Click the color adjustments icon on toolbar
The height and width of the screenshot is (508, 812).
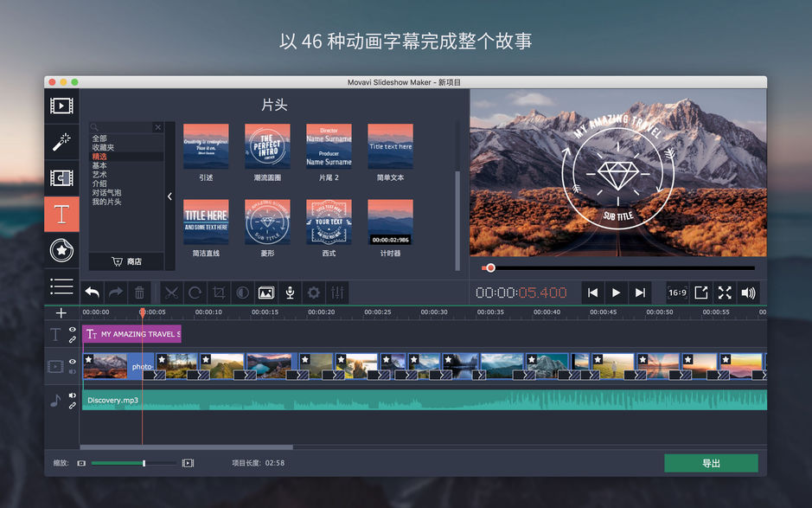[x=242, y=293]
